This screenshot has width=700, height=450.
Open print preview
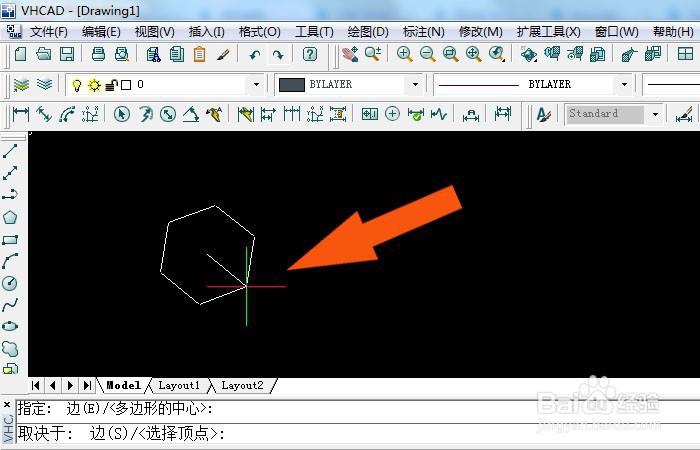(x=121, y=54)
